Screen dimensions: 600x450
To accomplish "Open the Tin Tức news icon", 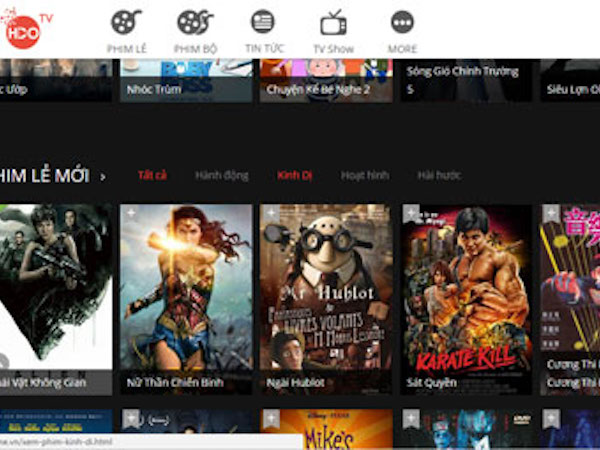I will click(x=262, y=23).
